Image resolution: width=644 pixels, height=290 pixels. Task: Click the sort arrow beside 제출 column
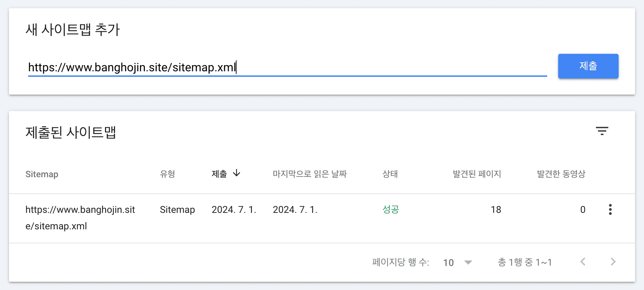click(x=237, y=173)
